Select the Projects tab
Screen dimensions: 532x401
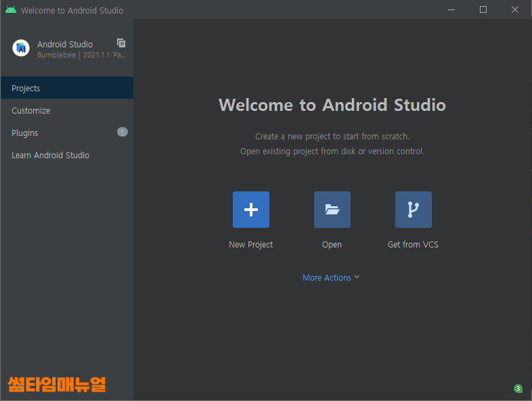click(x=67, y=88)
